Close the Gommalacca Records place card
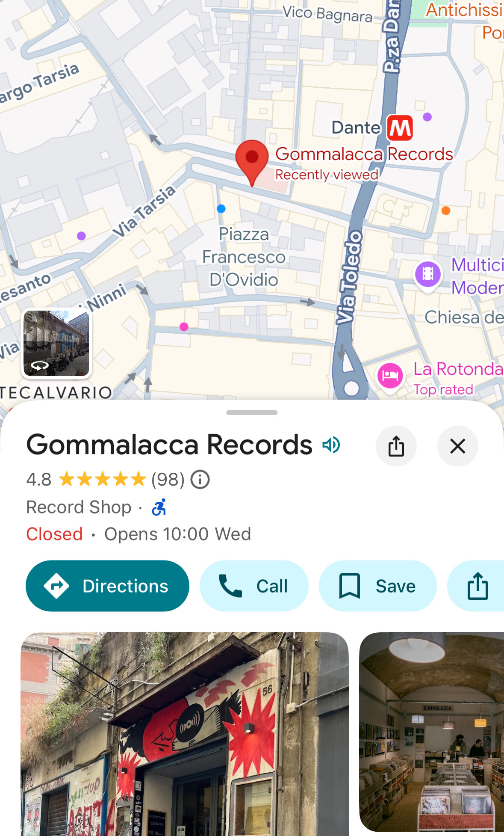Viewport: 504px width, 836px height. 458,446
